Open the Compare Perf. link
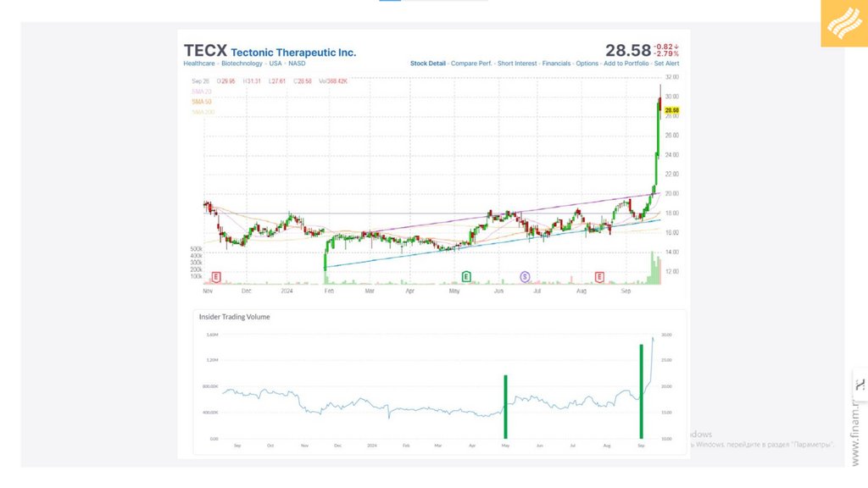The width and height of the screenshot is (868, 488). pyautogui.click(x=471, y=64)
